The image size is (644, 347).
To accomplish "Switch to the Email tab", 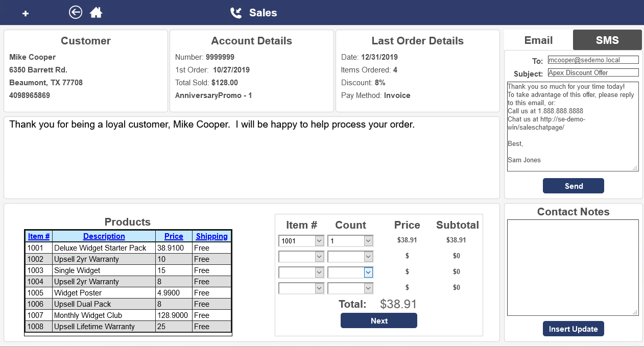I will click(x=538, y=40).
